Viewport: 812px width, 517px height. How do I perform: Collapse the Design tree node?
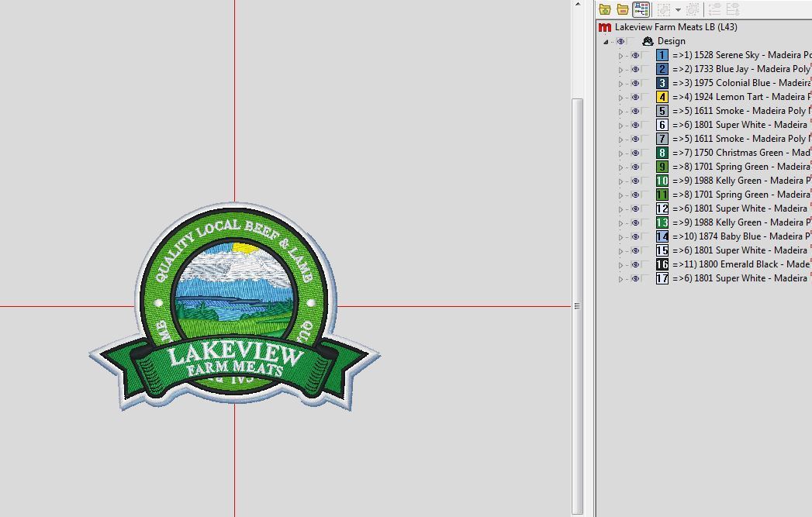click(x=606, y=41)
